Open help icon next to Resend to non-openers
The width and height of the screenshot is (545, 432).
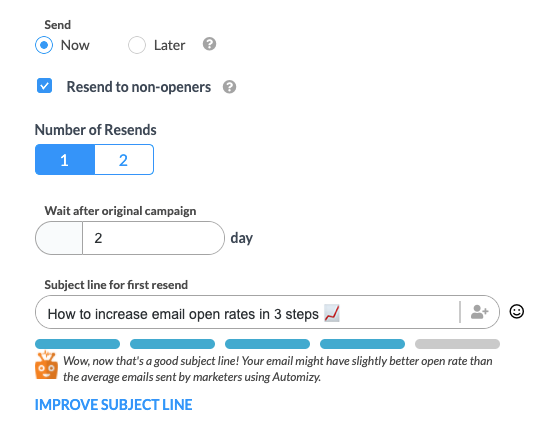229,87
